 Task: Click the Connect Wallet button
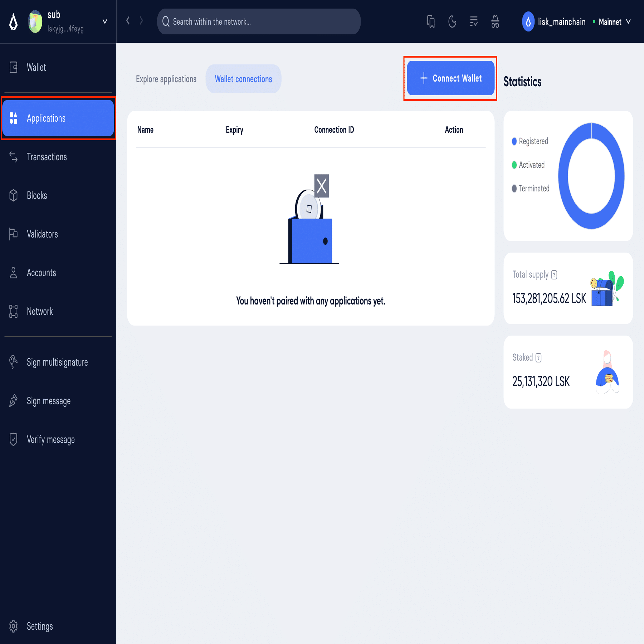pos(450,78)
